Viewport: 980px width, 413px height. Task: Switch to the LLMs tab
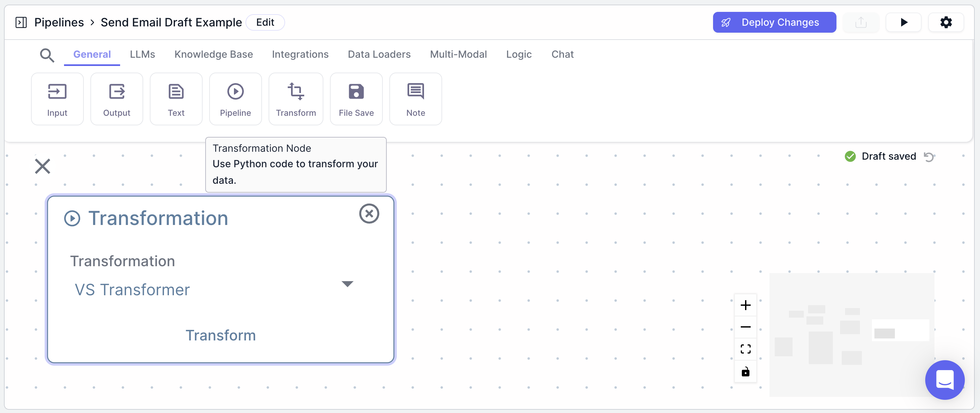coord(142,54)
